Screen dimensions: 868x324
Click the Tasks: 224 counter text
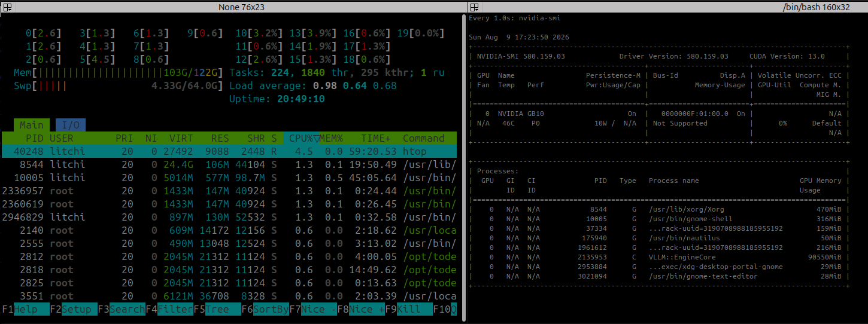[262, 72]
